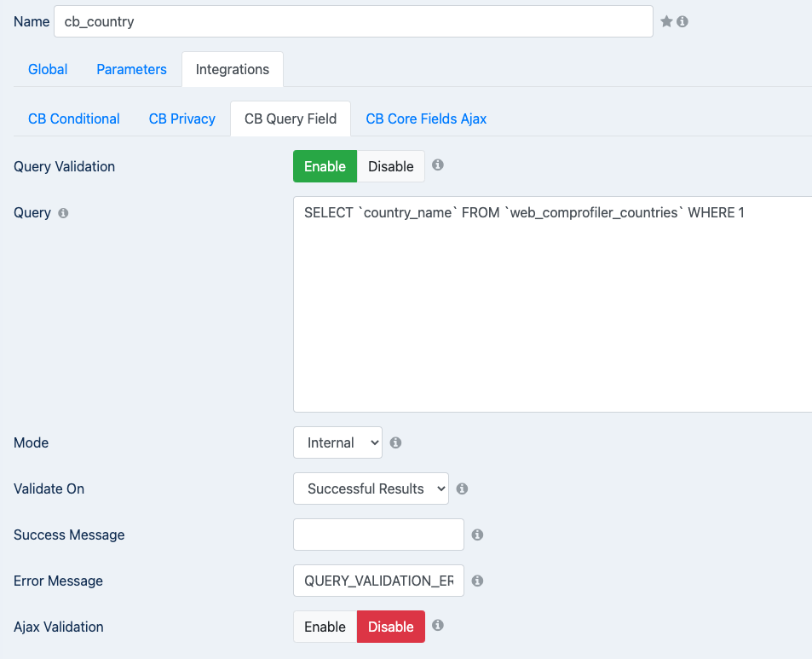The height and width of the screenshot is (659, 812).
Task: Click info icon beside Validate On dropdown
Action: coord(462,488)
